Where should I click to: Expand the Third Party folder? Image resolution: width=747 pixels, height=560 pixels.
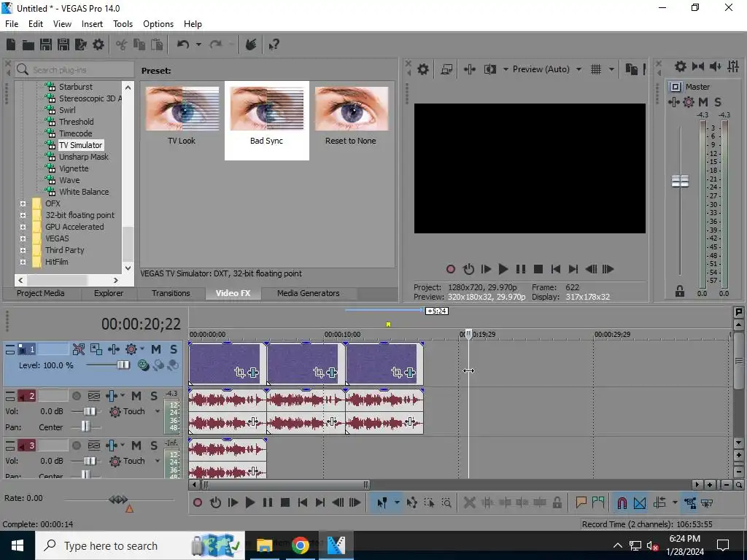tap(23, 250)
